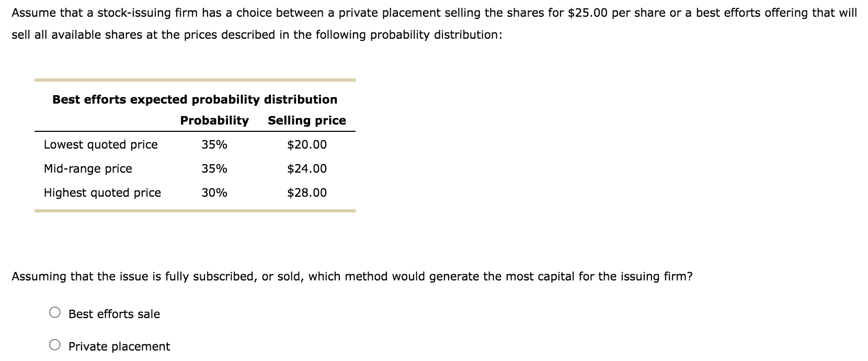The width and height of the screenshot is (868, 361).
Task: Click the Probability column header
Action: [x=214, y=120]
